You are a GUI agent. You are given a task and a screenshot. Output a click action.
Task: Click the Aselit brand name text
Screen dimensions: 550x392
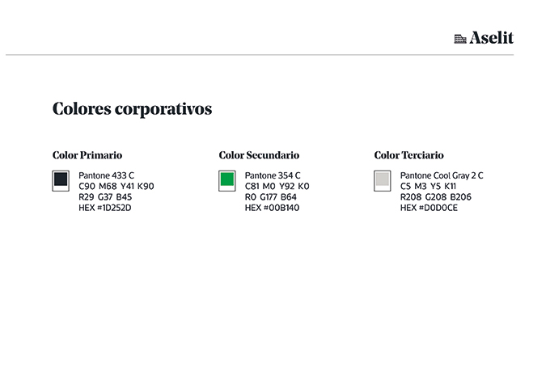tap(491, 37)
